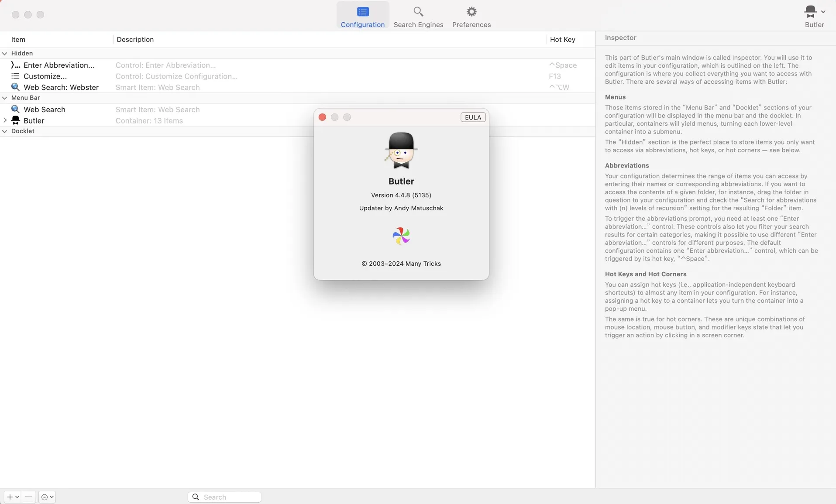Collapse the Hidden section
Image resolution: width=836 pixels, height=504 pixels.
pos(5,53)
